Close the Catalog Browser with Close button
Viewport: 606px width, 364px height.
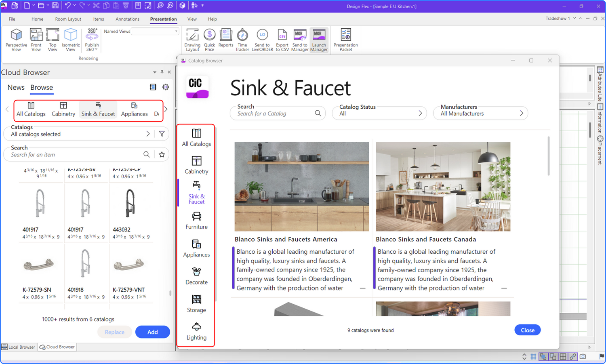point(527,330)
